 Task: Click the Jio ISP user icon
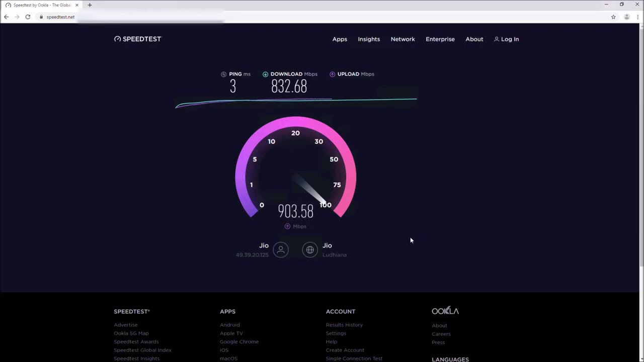[x=281, y=249]
